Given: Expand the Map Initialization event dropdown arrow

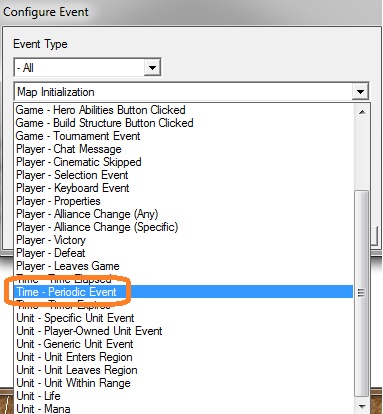Looking at the screenshot, I should 360,91.
